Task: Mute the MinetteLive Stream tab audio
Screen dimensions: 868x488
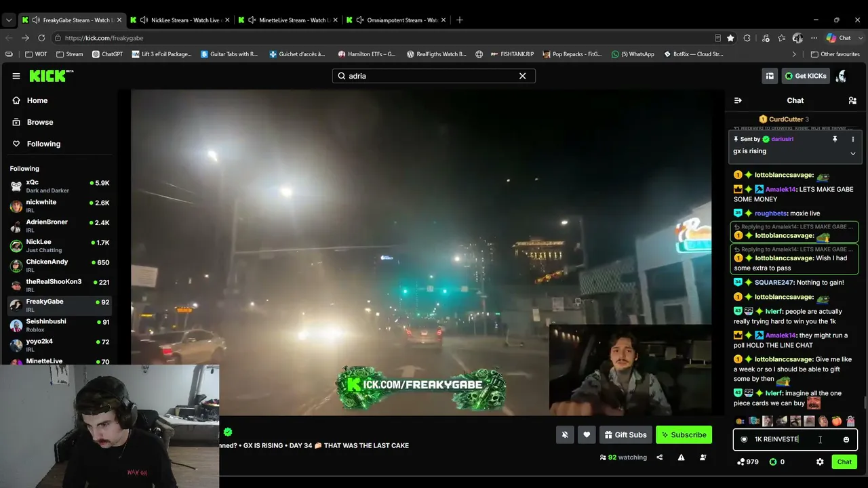Action: (x=252, y=20)
